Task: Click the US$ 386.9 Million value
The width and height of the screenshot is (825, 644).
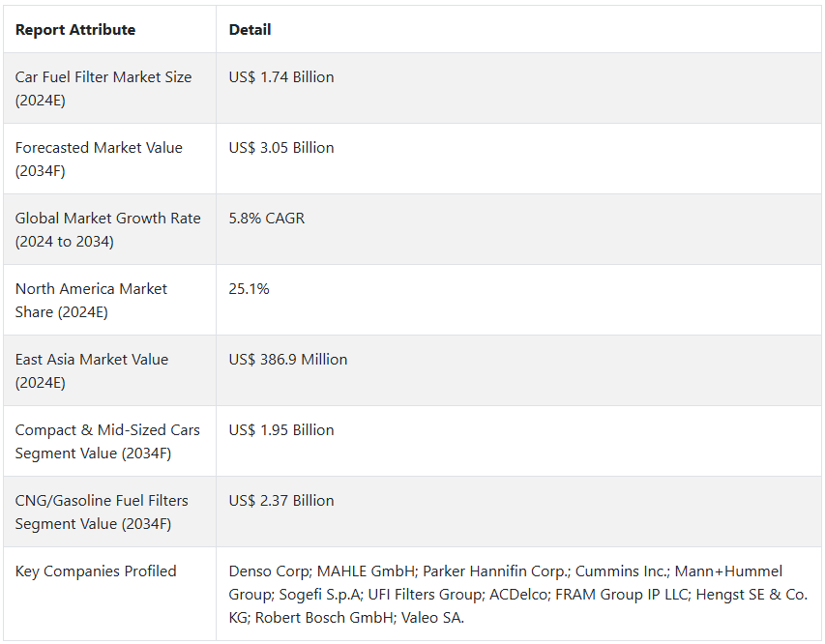Action: 288,360
